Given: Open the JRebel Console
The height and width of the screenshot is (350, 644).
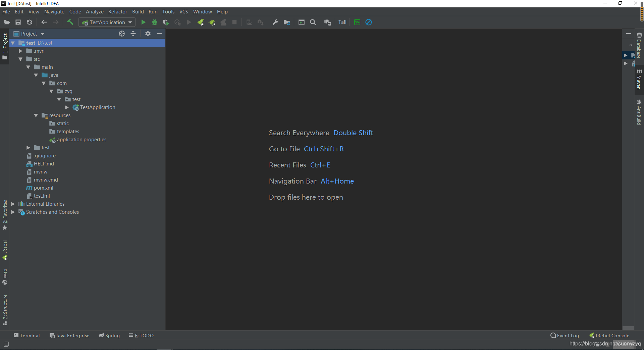Looking at the screenshot, I should click(x=609, y=336).
